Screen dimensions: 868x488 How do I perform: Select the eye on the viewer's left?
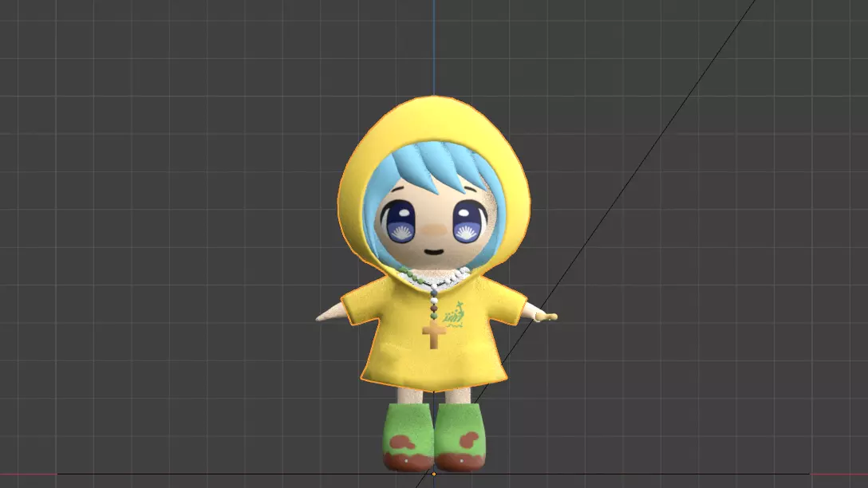400,222
